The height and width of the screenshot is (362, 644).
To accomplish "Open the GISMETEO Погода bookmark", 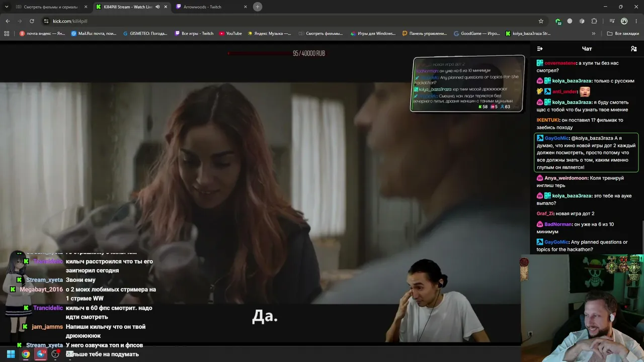I will 145,34.
